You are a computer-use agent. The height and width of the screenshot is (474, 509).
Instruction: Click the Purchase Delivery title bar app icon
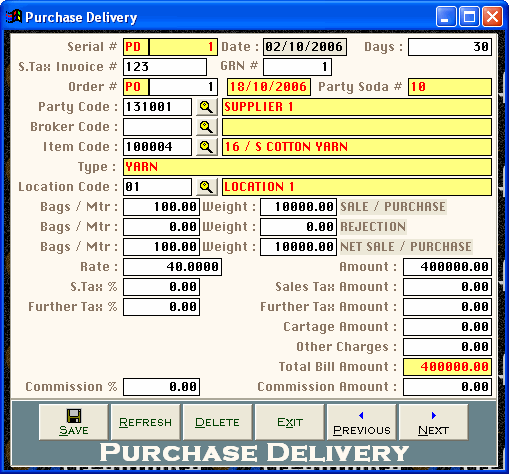click(x=14, y=17)
